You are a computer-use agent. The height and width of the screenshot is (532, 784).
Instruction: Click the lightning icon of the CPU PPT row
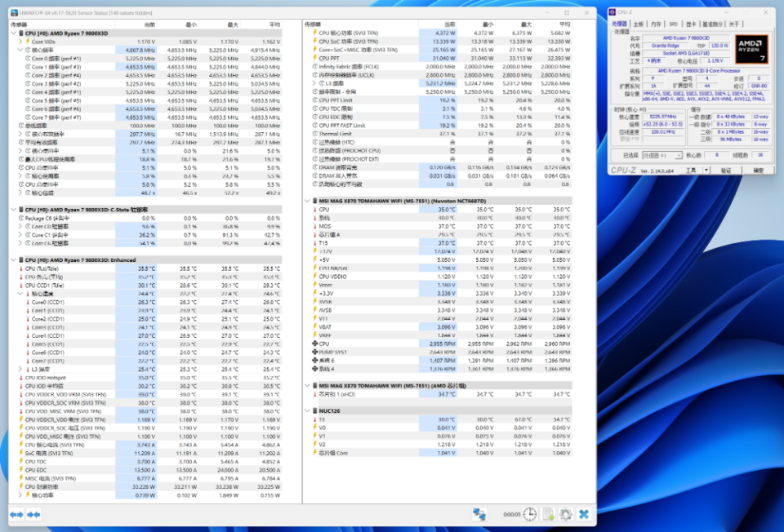coord(315,58)
